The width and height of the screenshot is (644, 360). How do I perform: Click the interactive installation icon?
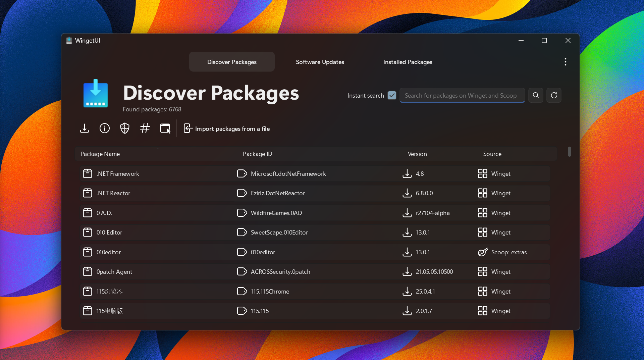(x=165, y=128)
